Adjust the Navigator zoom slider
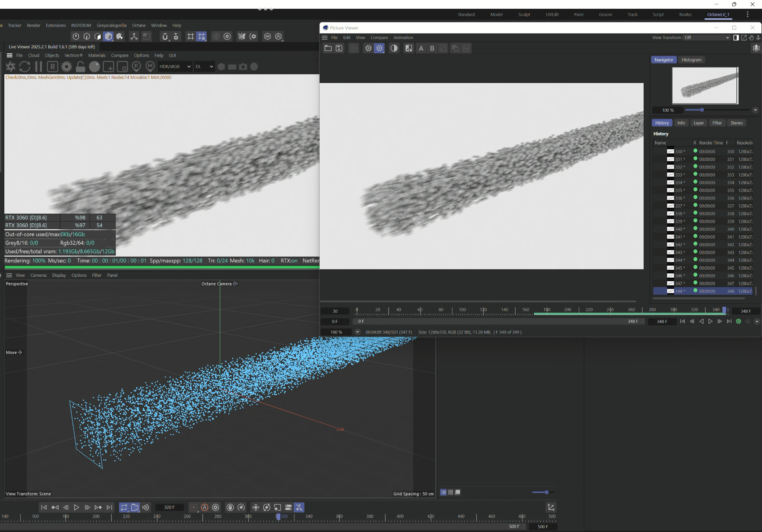This screenshot has height=532, width=762. point(702,110)
